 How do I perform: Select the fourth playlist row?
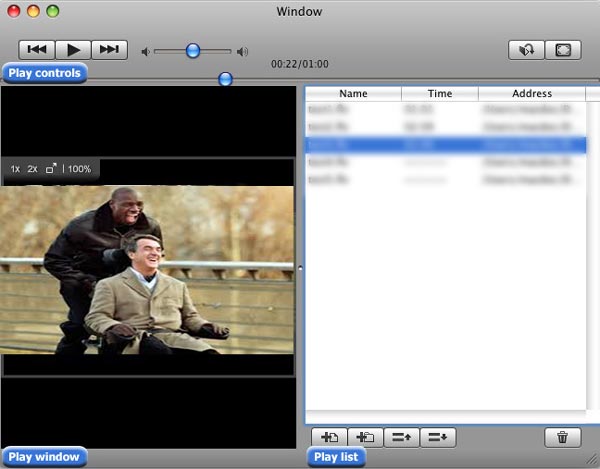(446, 162)
